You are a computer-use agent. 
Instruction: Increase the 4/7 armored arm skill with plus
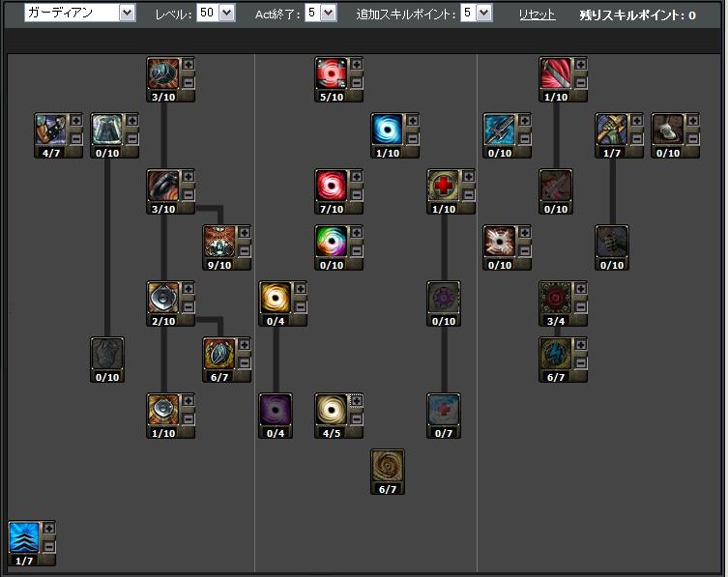[75, 121]
